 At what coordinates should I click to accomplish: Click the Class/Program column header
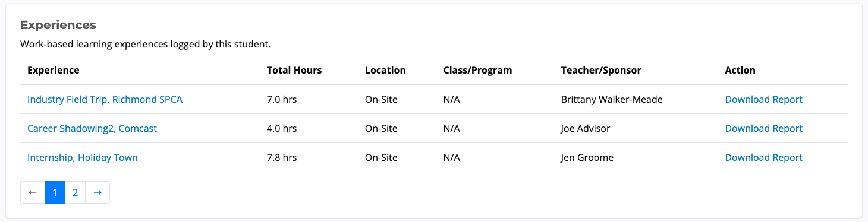pyautogui.click(x=477, y=70)
